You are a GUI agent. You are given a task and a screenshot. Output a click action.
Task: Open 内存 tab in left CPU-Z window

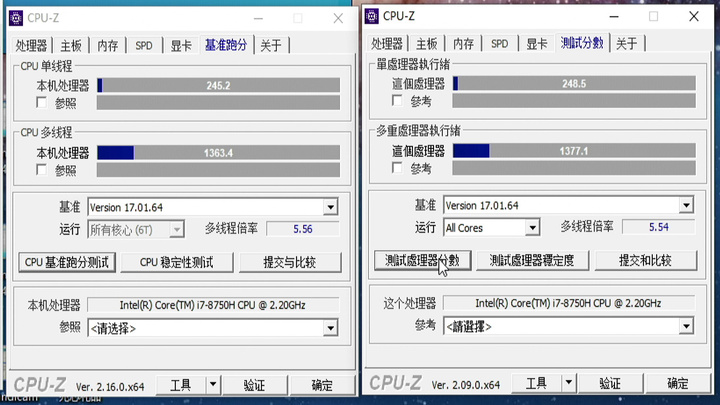coord(107,45)
